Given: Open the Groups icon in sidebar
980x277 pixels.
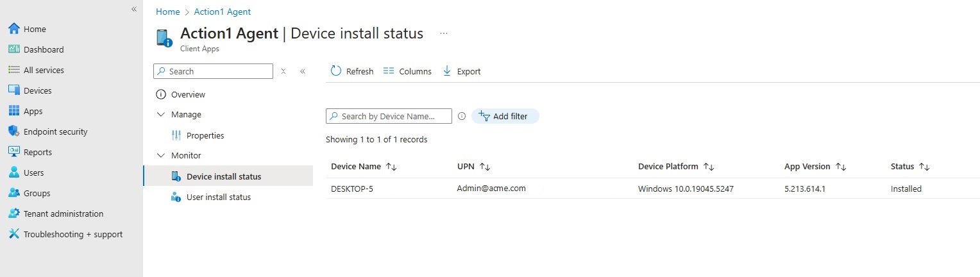Looking at the screenshot, I should point(14,193).
